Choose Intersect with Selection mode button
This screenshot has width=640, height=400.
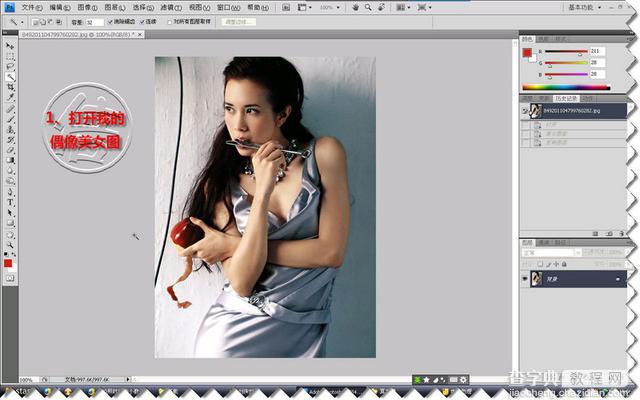click(59, 22)
